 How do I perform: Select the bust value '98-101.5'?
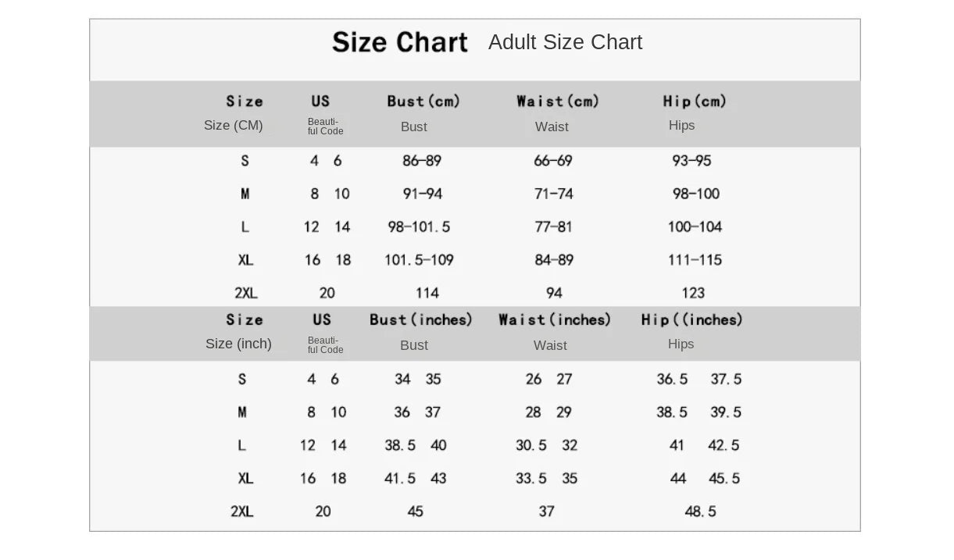point(419,227)
